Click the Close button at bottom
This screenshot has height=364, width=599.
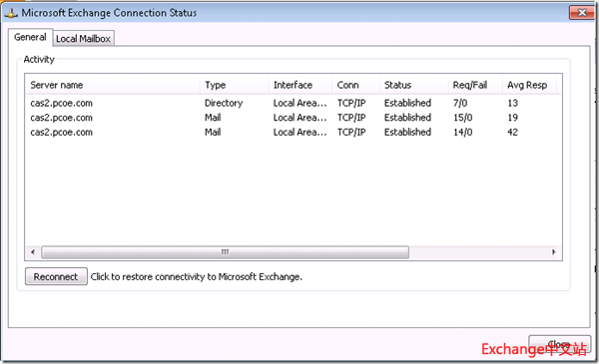coord(560,344)
